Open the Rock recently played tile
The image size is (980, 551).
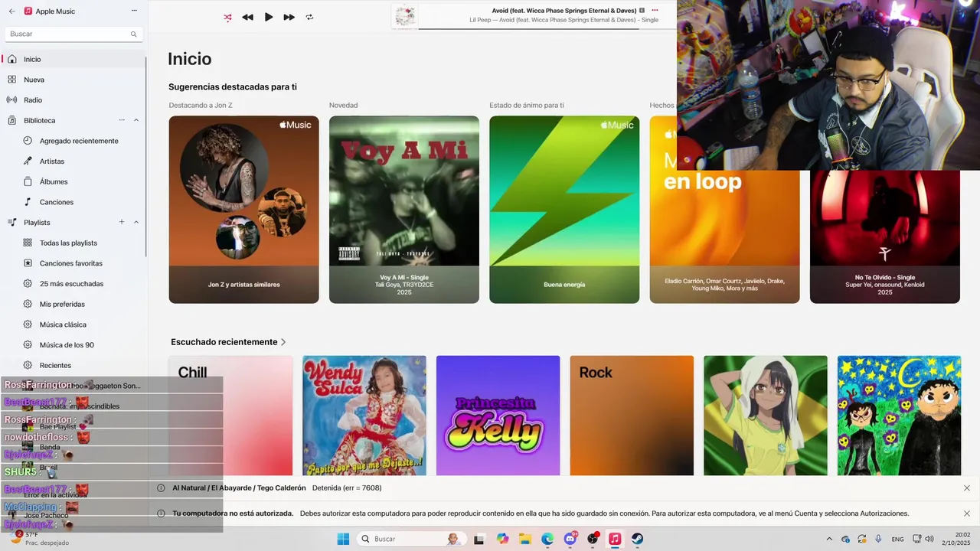[x=632, y=416]
